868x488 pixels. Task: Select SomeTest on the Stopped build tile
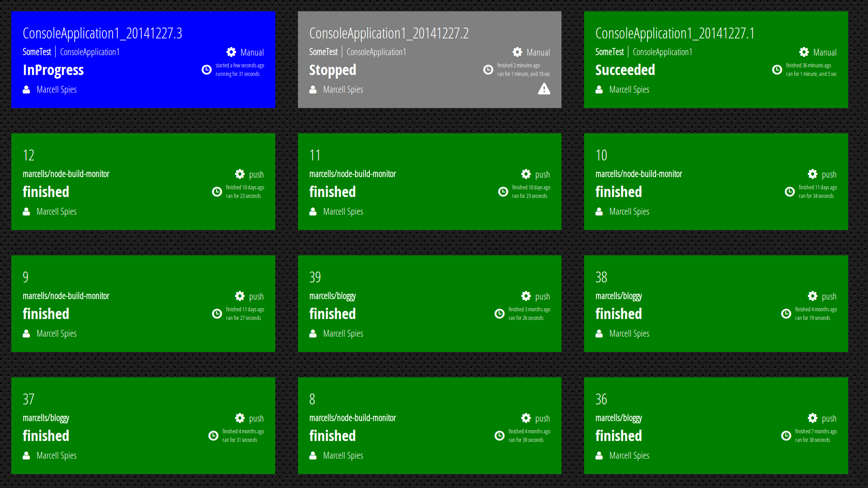[323, 52]
